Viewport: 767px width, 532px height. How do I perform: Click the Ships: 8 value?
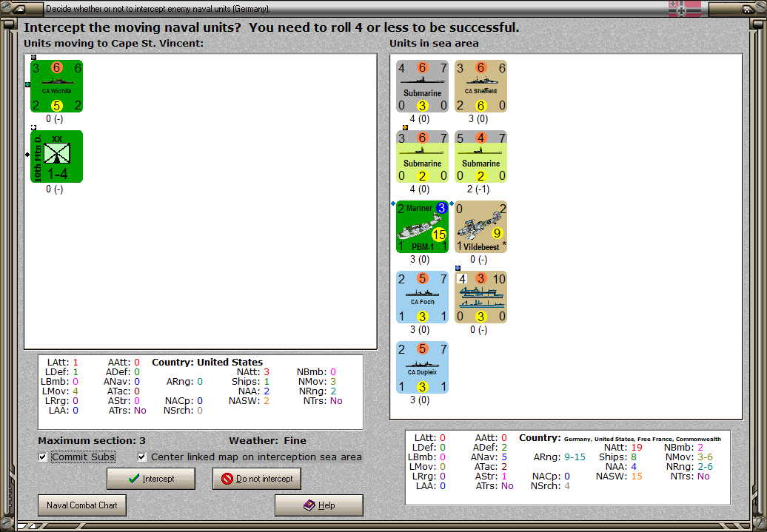click(x=617, y=457)
